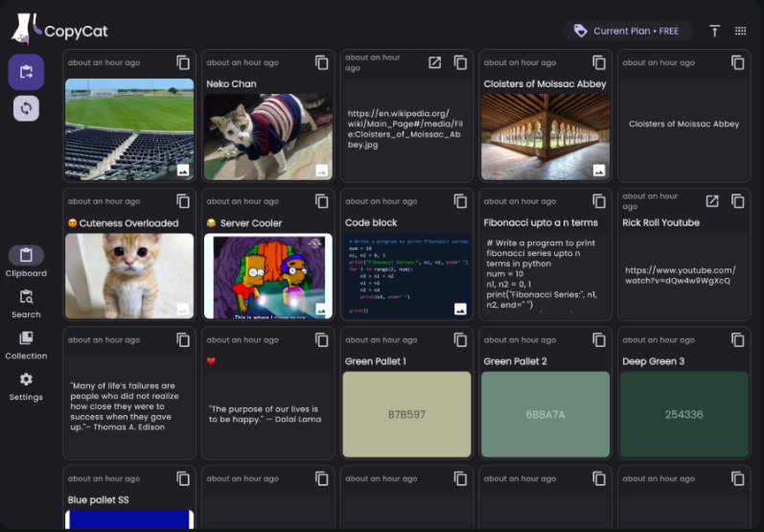Select the Fibonacci python code text
Viewport: 764px width, 532px height.
(542, 274)
